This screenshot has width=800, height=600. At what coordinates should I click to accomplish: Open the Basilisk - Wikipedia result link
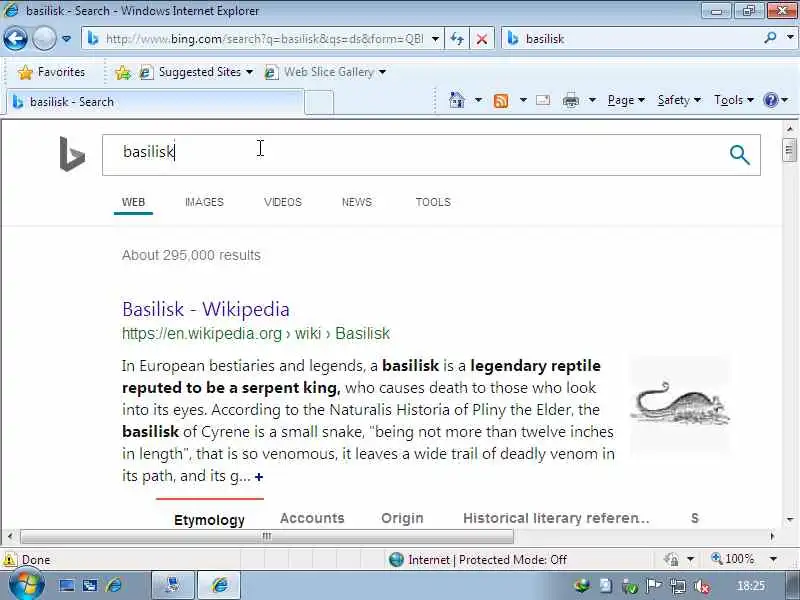[x=206, y=309]
